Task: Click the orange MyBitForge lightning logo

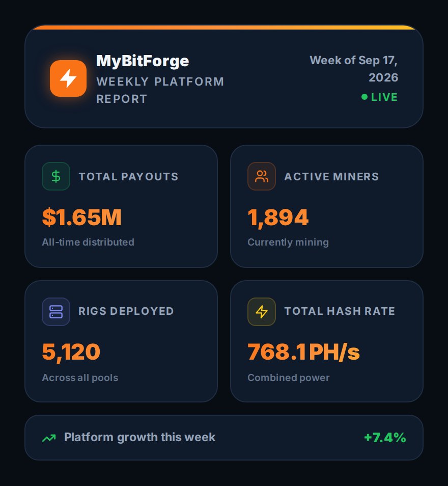Action: tap(68, 78)
